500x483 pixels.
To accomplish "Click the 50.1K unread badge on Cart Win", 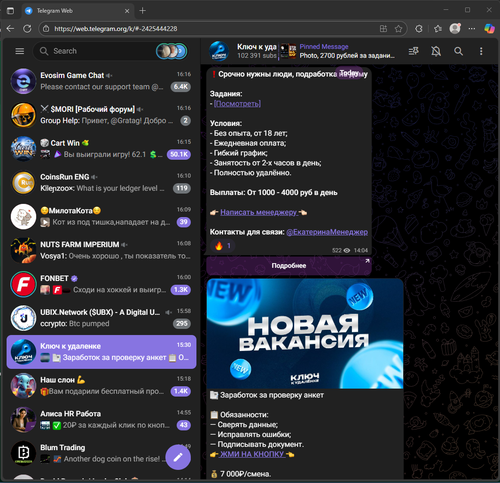I will click(x=179, y=154).
